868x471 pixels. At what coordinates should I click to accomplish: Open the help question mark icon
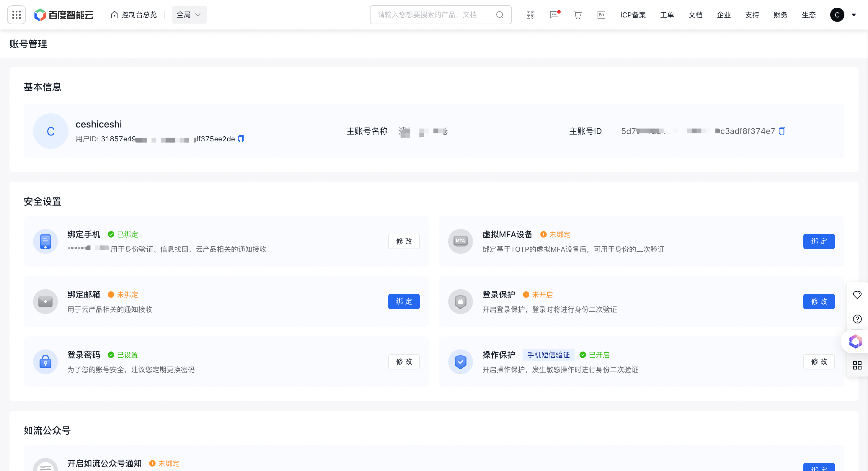(857, 319)
